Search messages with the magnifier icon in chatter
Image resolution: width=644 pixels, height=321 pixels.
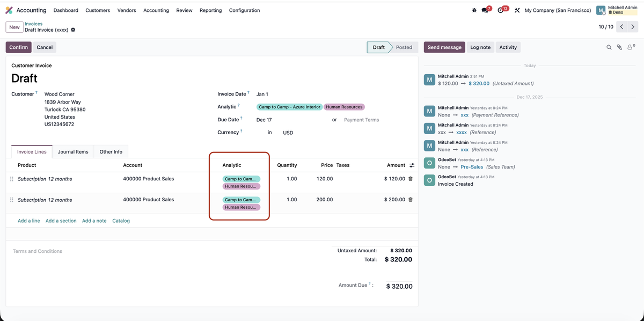pyautogui.click(x=609, y=47)
